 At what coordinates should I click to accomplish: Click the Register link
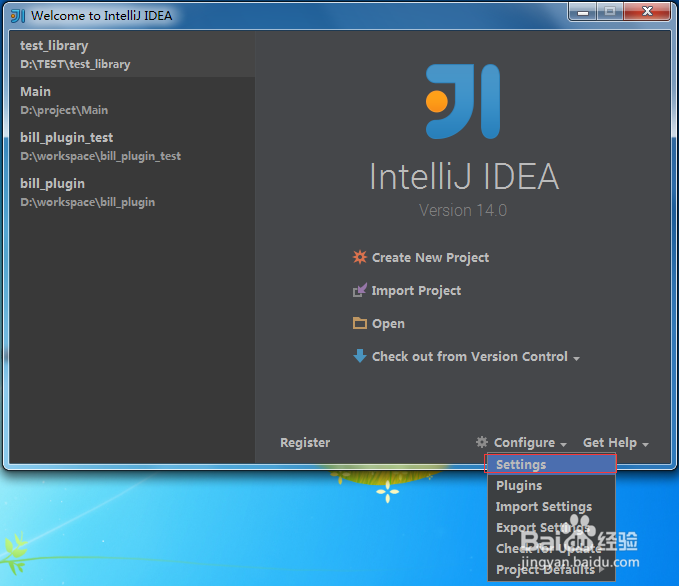305,442
